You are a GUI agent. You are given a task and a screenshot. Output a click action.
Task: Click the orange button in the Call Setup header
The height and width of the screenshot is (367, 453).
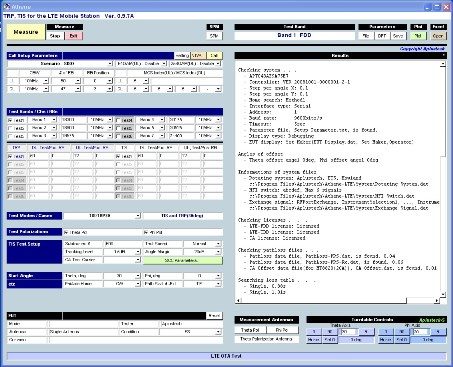(x=198, y=56)
